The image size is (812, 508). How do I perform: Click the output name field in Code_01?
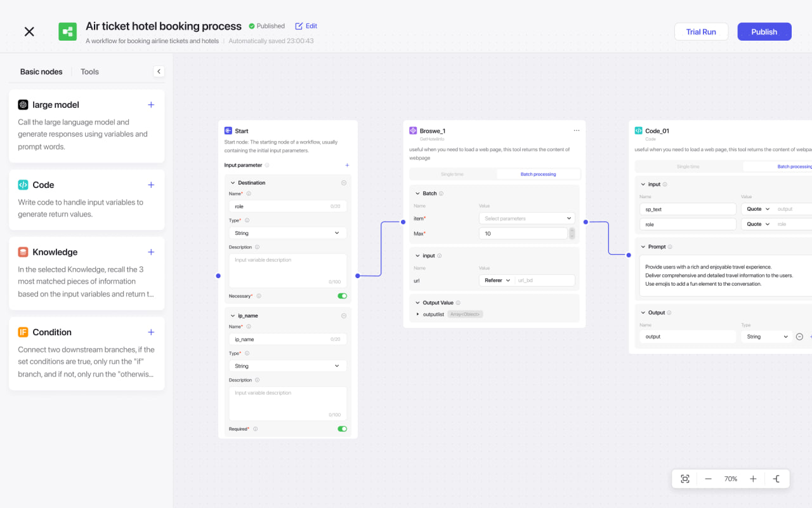point(688,337)
